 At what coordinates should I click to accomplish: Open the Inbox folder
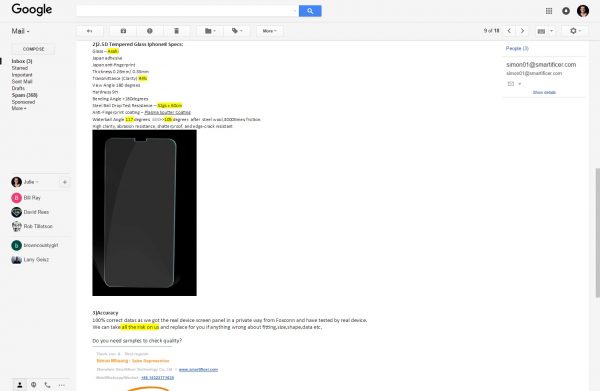[22, 61]
